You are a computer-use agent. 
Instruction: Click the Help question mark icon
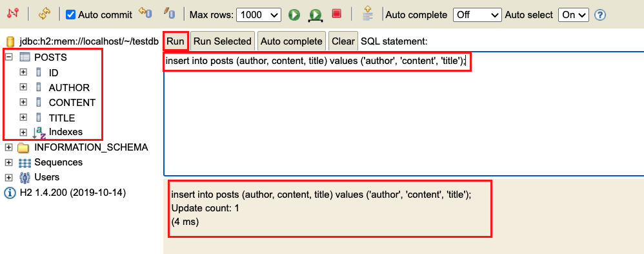(600, 16)
